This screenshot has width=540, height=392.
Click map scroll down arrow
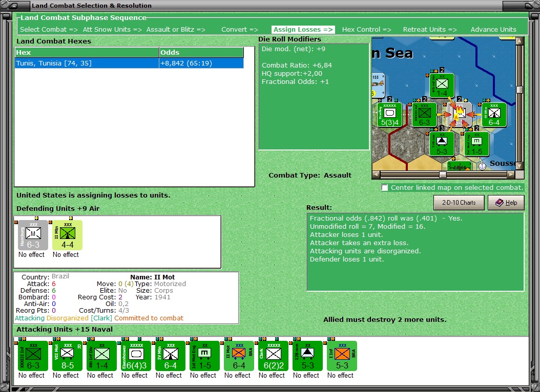coord(520,166)
